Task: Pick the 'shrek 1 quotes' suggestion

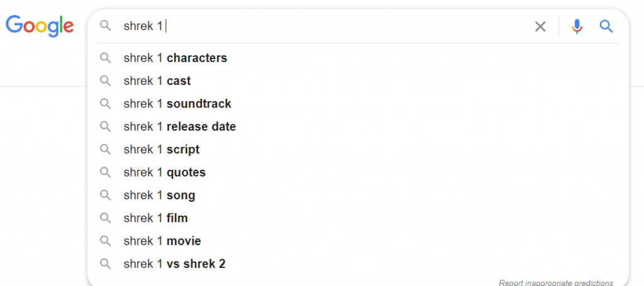Action: point(358,172)
